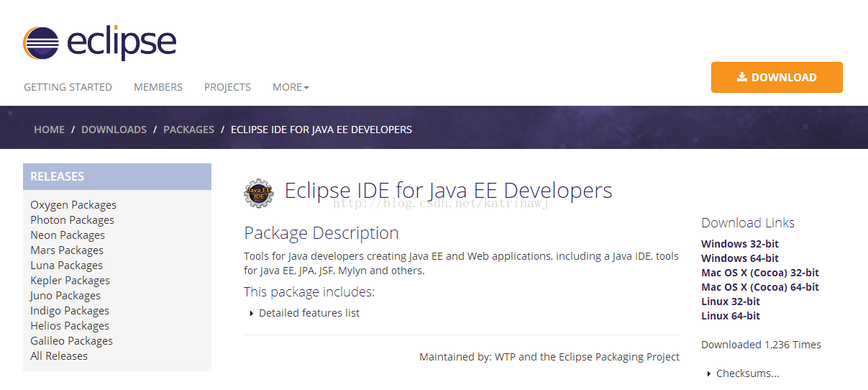The image size is (868, 390).
Task: Click the Eclipse logo
Action: point(99,42)
